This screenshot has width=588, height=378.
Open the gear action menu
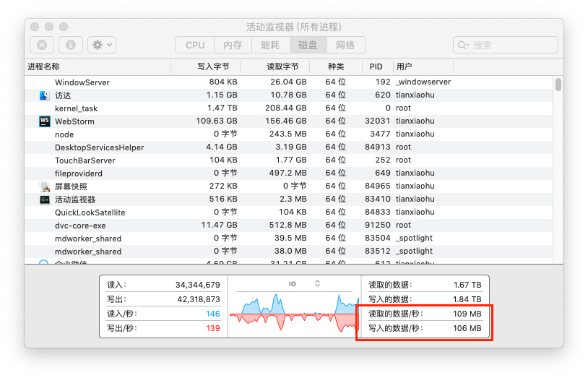[101, 45]
